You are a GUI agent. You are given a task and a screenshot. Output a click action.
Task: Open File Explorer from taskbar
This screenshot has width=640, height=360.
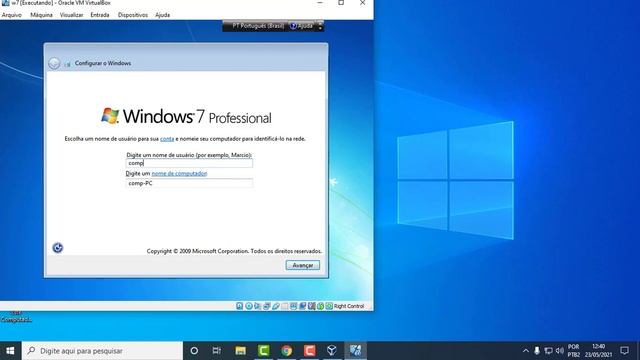[x=240, y=351]
